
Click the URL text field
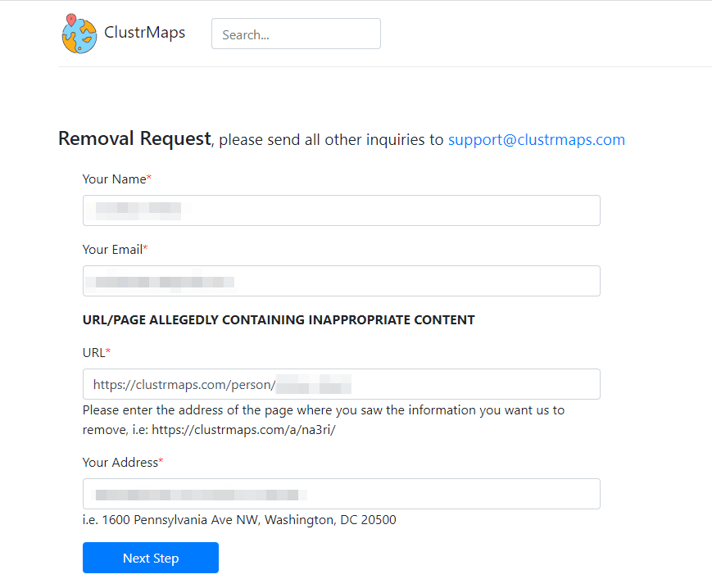(x=341, y=384)
